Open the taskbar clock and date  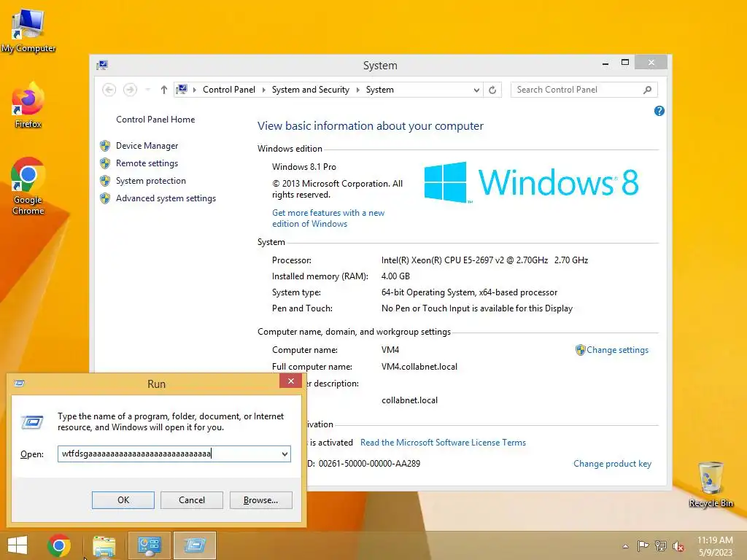(715, 546)
